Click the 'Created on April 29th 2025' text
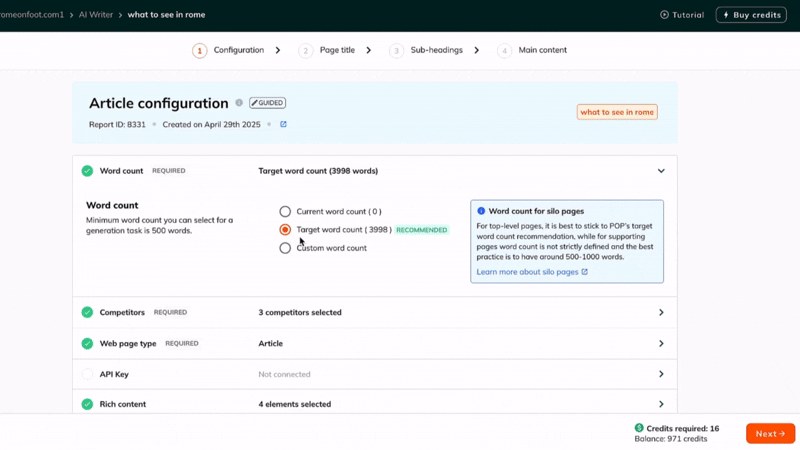Screen dimensions: 800x450 tap(211, 124)
